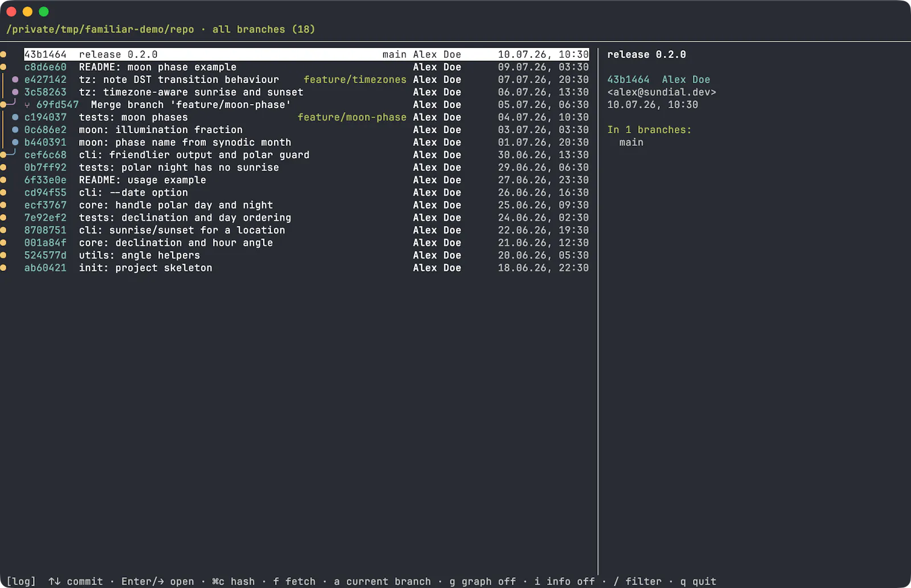Click the 'q quit' command in footer
Screen dimensions: 911x588
(x=698, y=581)
